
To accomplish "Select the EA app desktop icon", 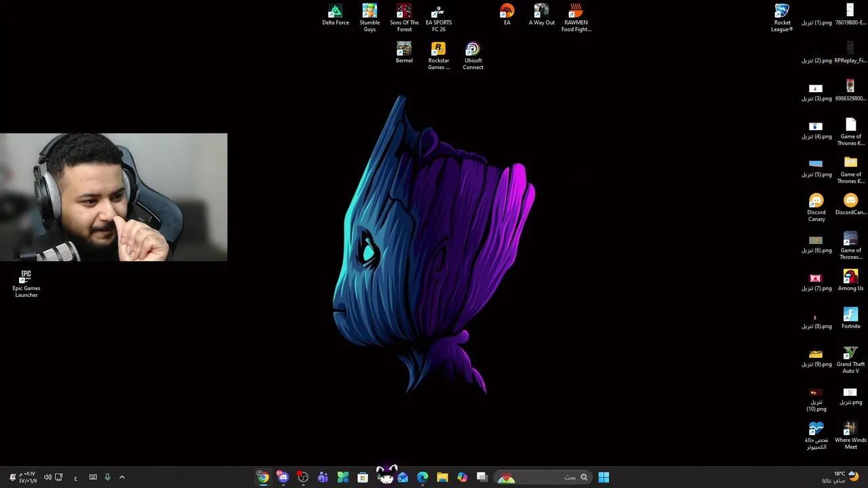I will tap(507, 15).
